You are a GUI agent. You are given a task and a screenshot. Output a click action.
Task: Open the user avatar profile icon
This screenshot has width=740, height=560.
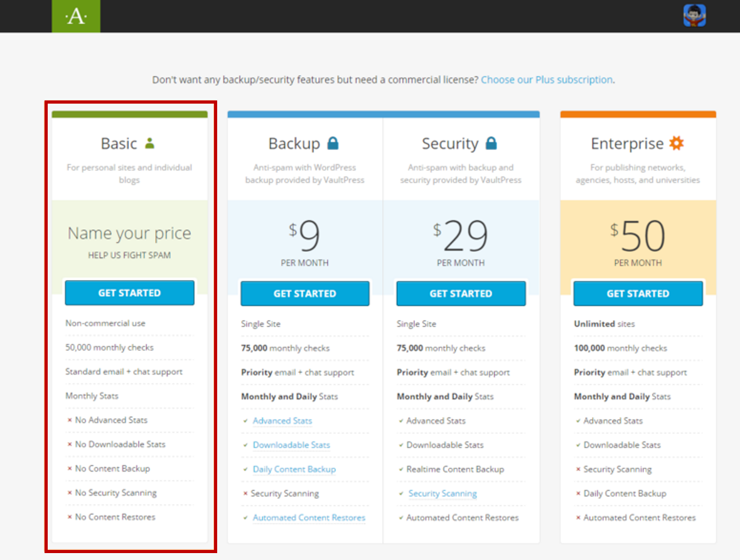(x=694, y=16)
